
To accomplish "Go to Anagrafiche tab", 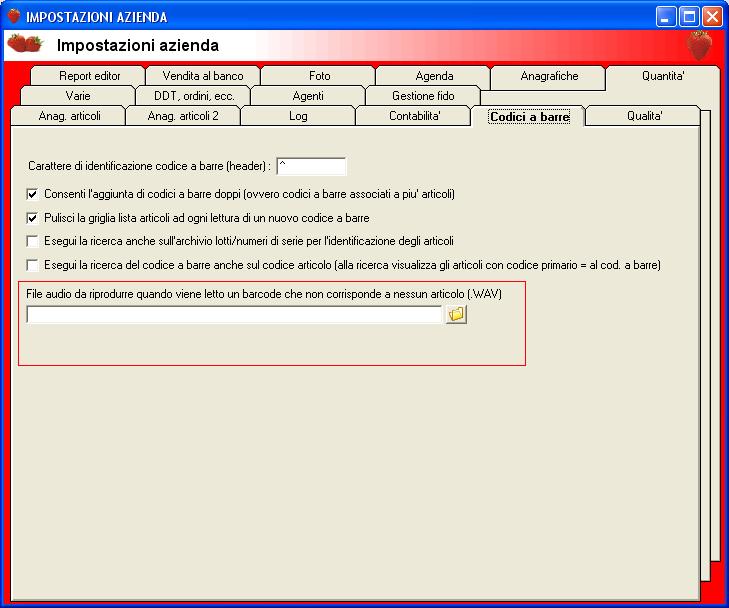I will tap(549, 76).
